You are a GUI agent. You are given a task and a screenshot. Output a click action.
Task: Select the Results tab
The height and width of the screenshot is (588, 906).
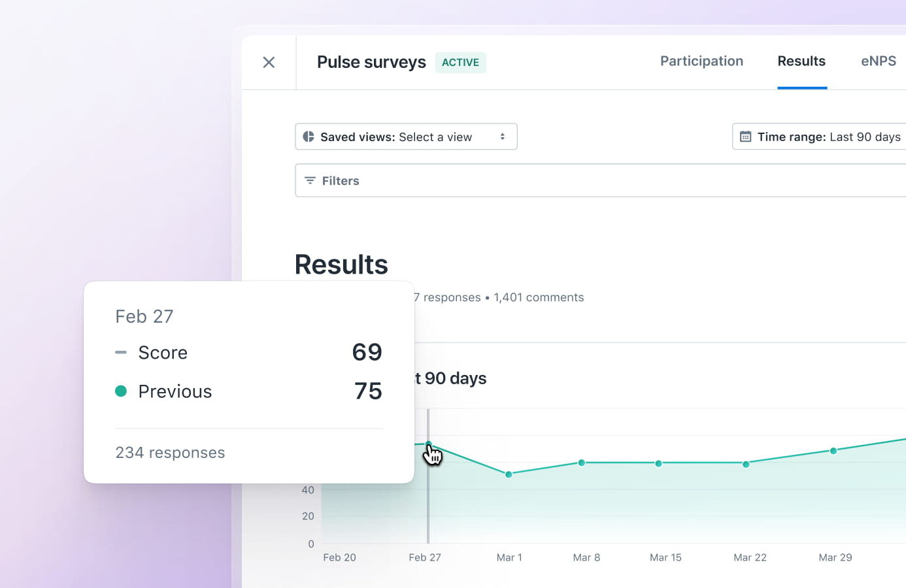tap(801, 61)
